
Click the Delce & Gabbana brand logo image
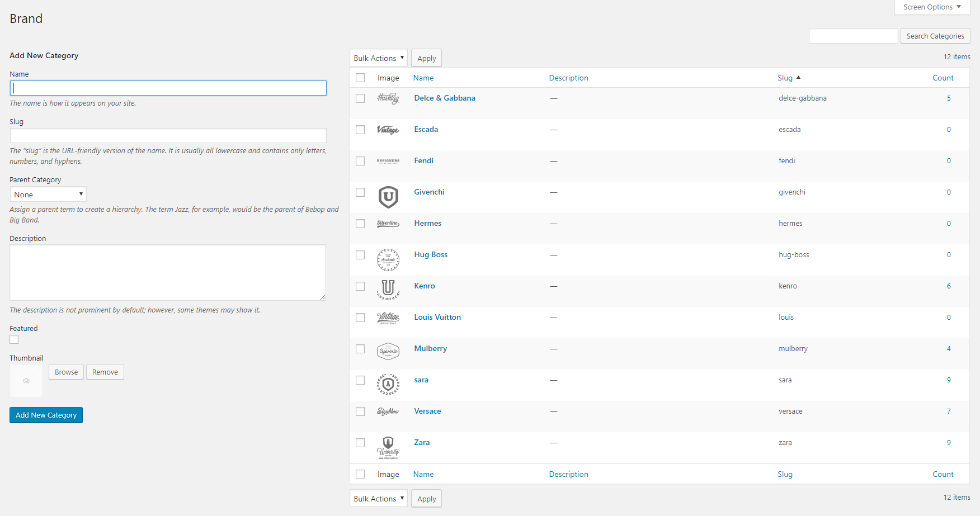pos(388,98)
